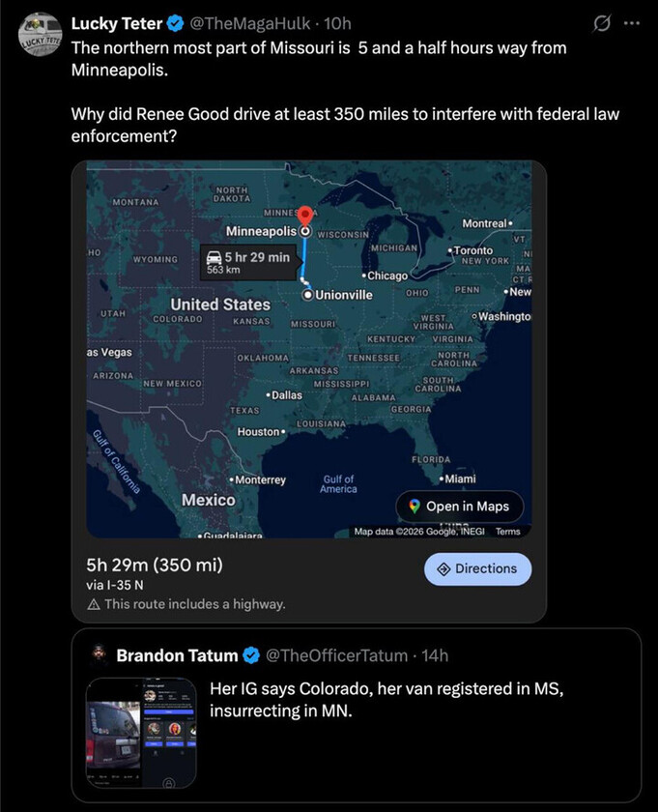This screenshot has width=658, height=812.
Task: Click the highway warning triangle icon
Action: click(x=94, y=604)
